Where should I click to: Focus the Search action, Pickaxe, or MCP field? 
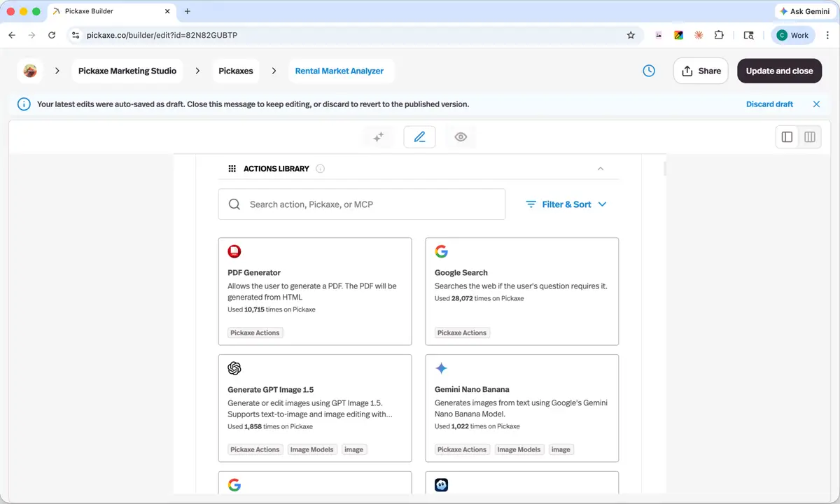pos(361,204)
